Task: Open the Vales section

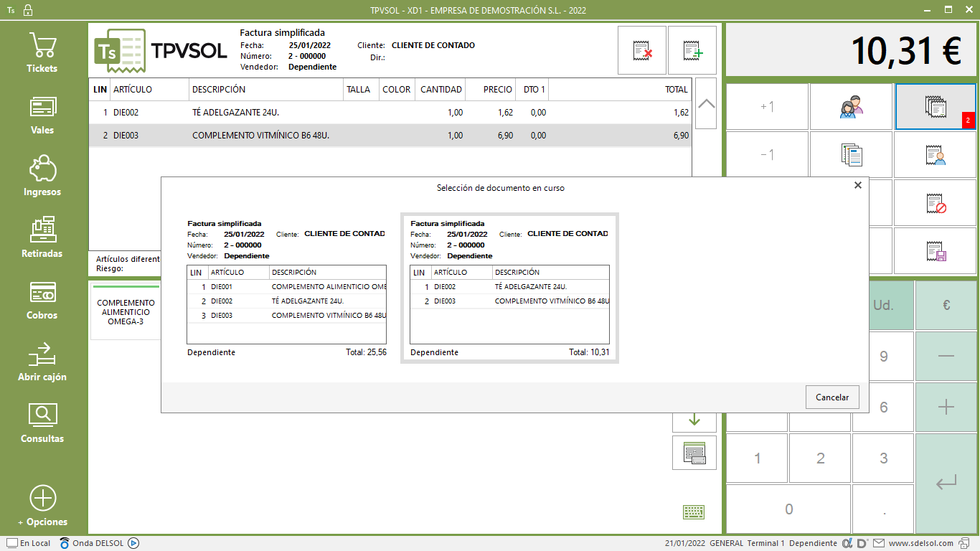Action: (x=42, y=115)
